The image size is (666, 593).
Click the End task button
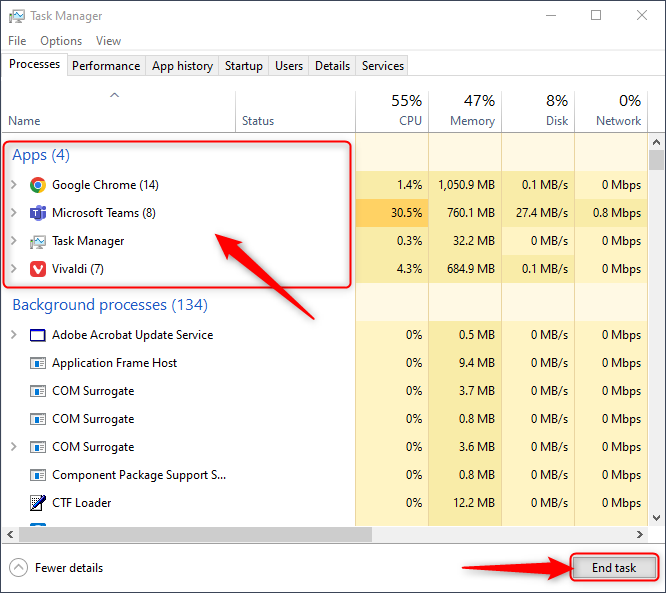(x=614, y=568)
